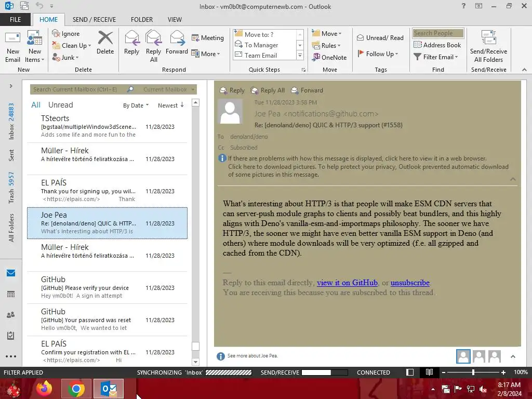Click info icon beside See more about Joe Pea
Image resolution: width=532 pixels, height=399 pixels.
point(220,356)
